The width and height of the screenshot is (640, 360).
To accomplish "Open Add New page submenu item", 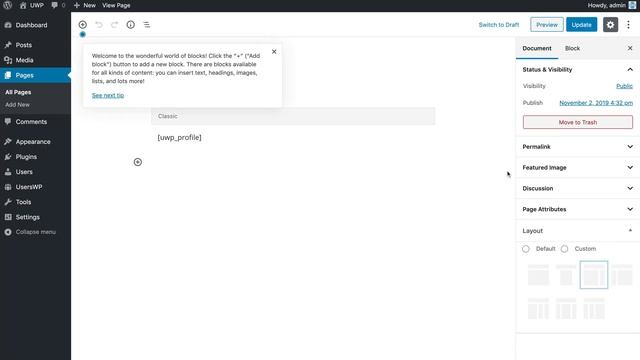I will [17, 104].
